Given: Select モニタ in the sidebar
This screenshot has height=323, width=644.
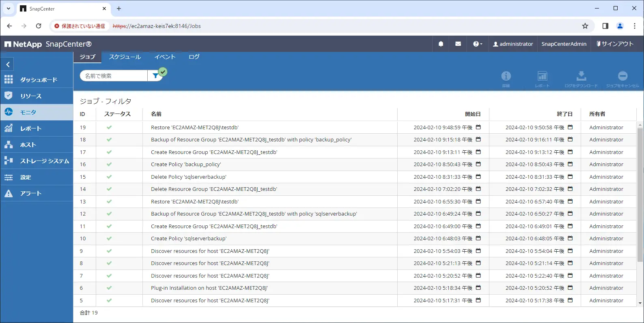Looking at the screenshot, I should click(37, 112).
